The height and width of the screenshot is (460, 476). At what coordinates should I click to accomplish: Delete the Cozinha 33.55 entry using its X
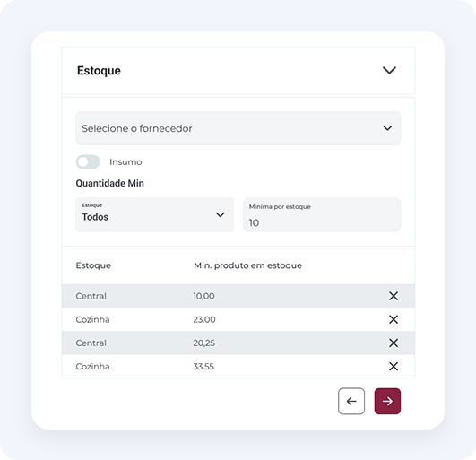(394, 367)
